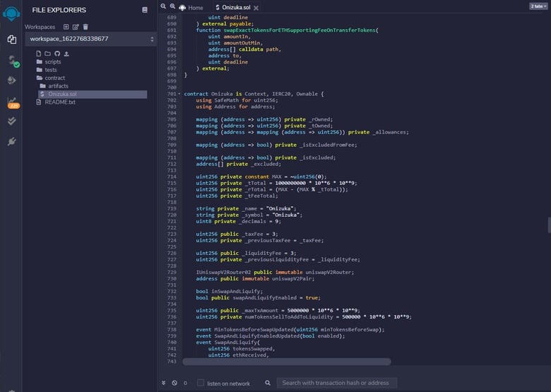
Task: Open Deploy & Run Transactions panel
Action: [x=12, y=81]
